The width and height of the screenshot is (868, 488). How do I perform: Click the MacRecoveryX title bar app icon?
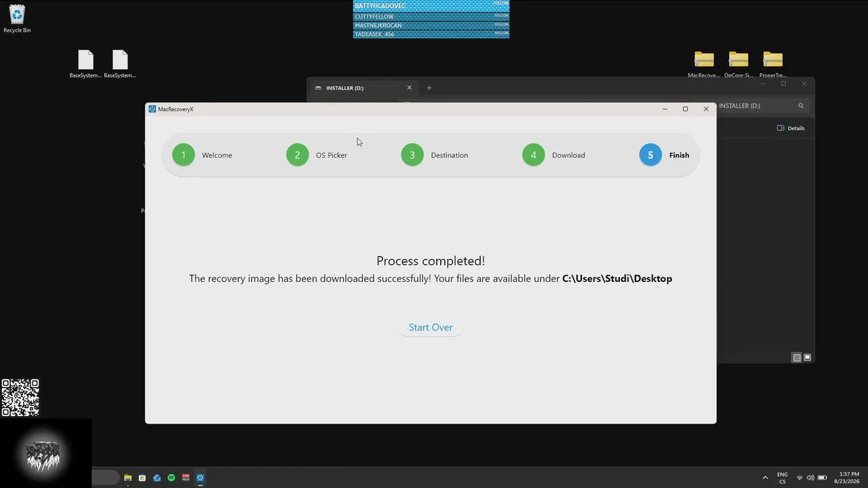coord(152,109)
